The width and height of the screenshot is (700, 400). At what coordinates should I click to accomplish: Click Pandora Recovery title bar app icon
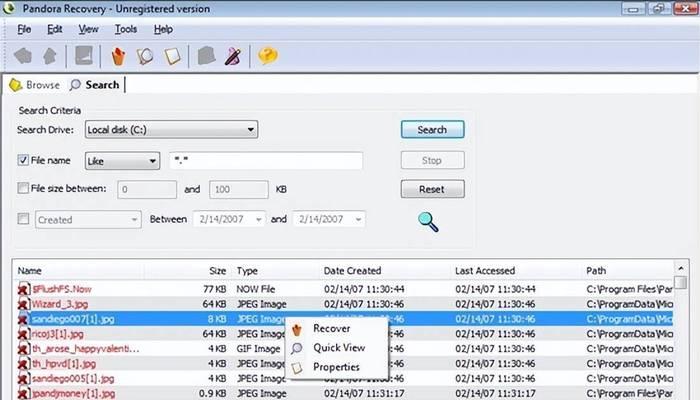click(x=8, y=8)
